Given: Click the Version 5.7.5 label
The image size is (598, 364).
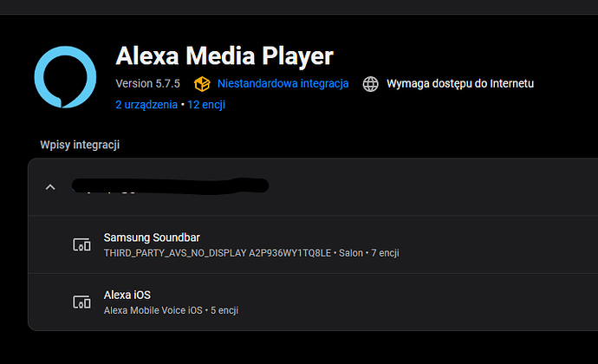Looking at the screenshot, I should point(148,84).
